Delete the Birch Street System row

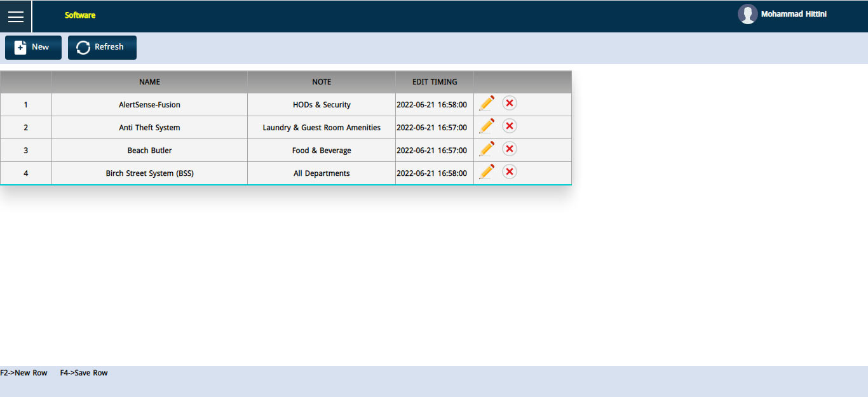coord(510,172)
